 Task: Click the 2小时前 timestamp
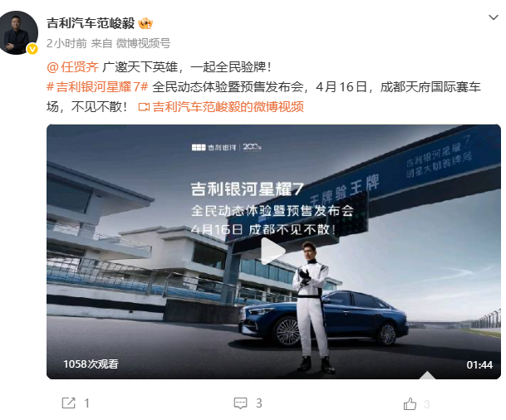click(x=66, y=43)
